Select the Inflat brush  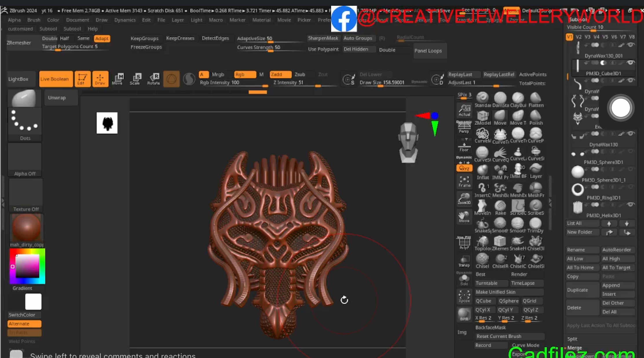coord(482,169)
